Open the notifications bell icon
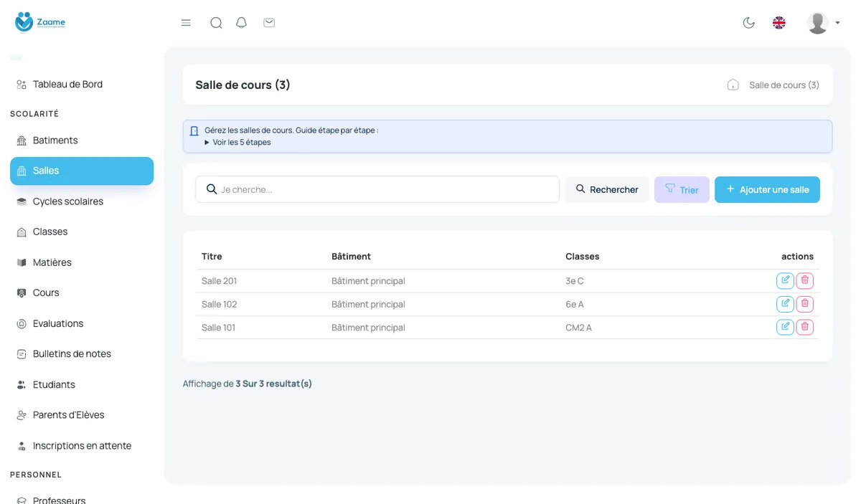861x504 pixels. [242, 23]
